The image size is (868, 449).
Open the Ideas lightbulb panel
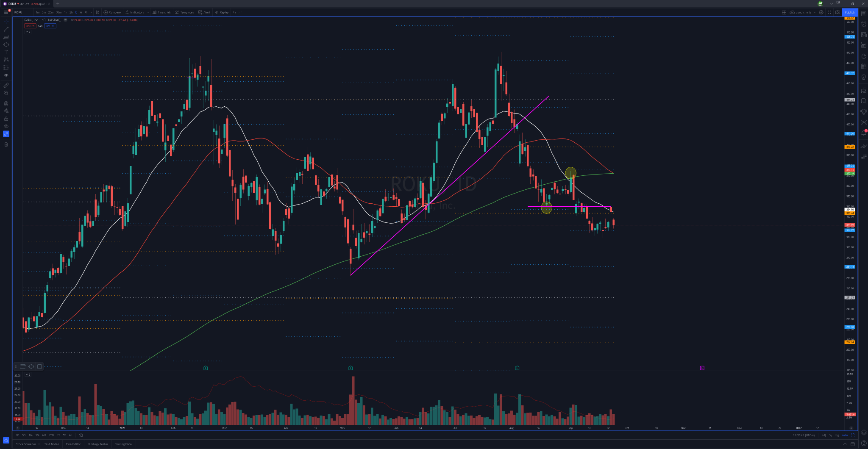[x=864, y=77]
